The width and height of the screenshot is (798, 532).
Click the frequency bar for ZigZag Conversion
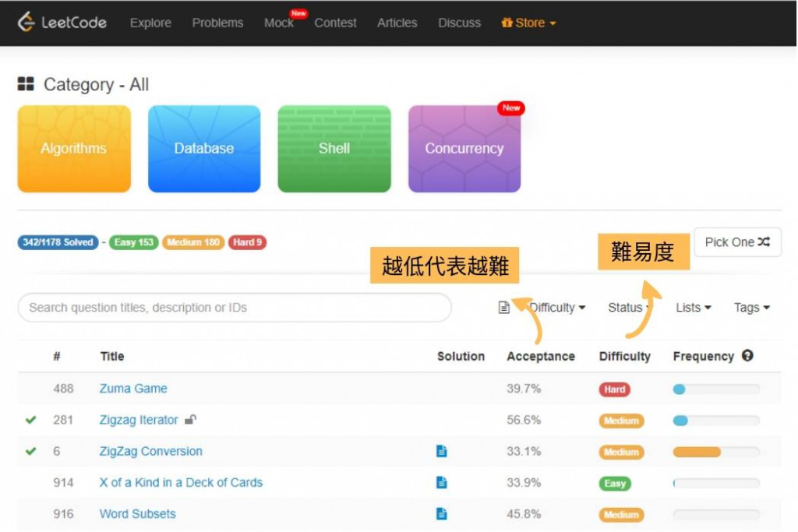pyautogui.click(x=716, y=452)
